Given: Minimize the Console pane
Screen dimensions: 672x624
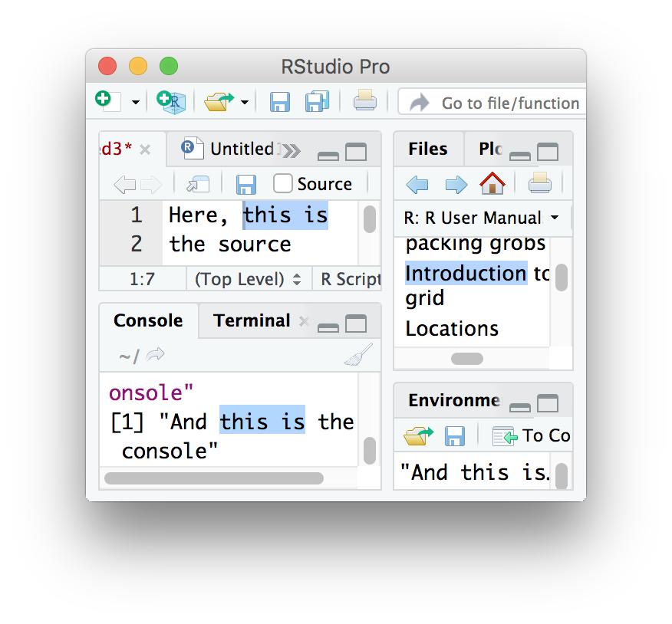Looking at the screenshot, I should point(328,327).
